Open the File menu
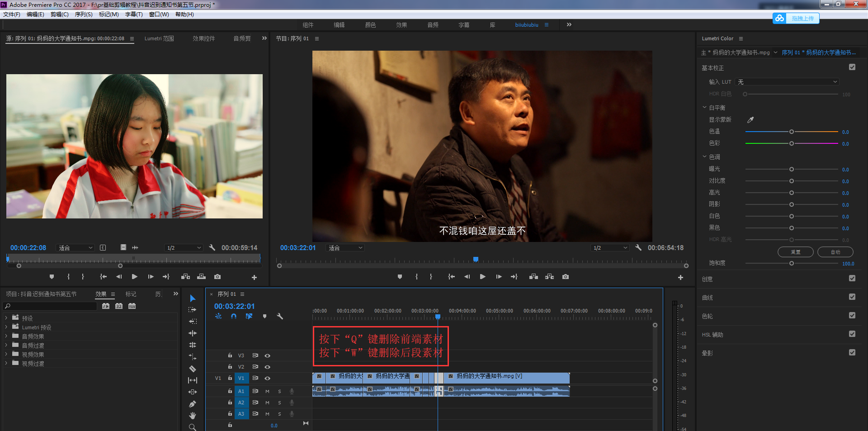 pyautogui.click(x=11, y=14)
